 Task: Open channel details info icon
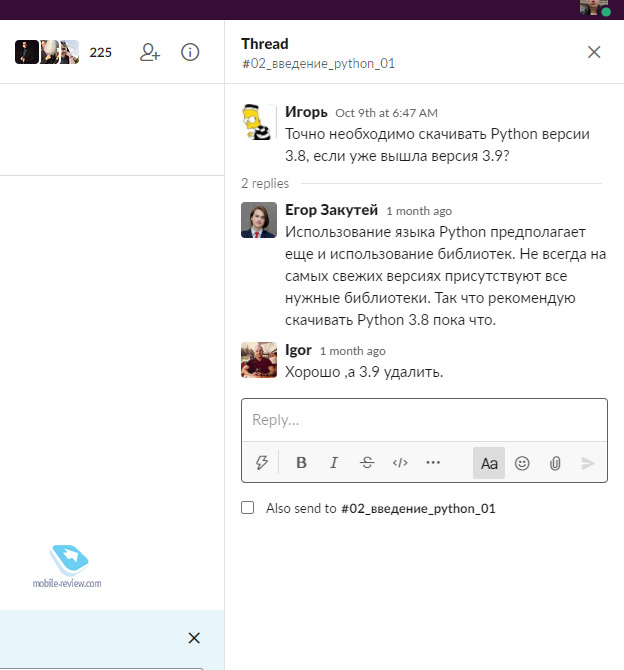190,52
